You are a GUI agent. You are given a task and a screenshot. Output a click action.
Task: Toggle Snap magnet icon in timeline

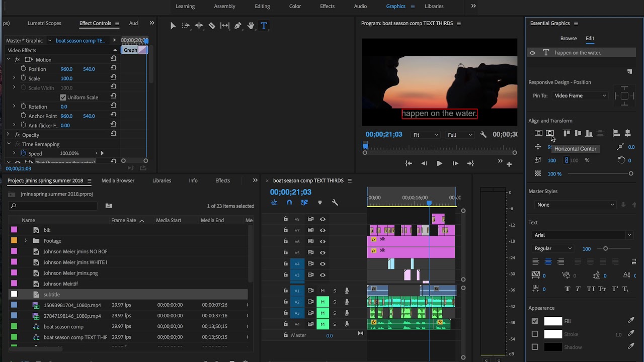(x=289, y=203)
